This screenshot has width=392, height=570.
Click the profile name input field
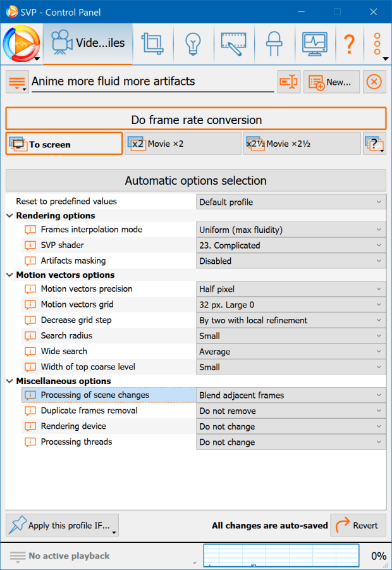point(152,82)
